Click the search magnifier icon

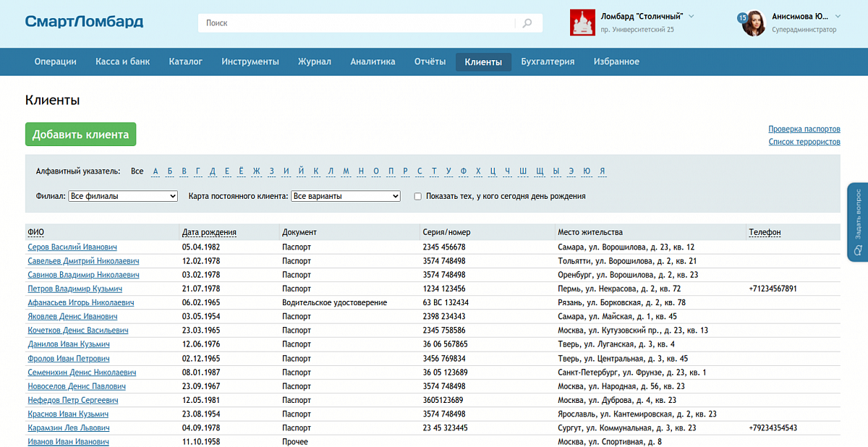click(x=527, y=23)
